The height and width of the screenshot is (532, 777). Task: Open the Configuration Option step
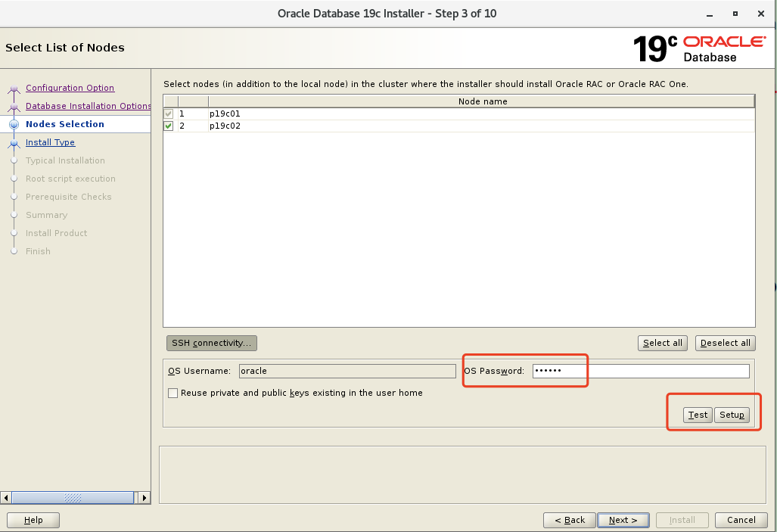click(70, 88)
